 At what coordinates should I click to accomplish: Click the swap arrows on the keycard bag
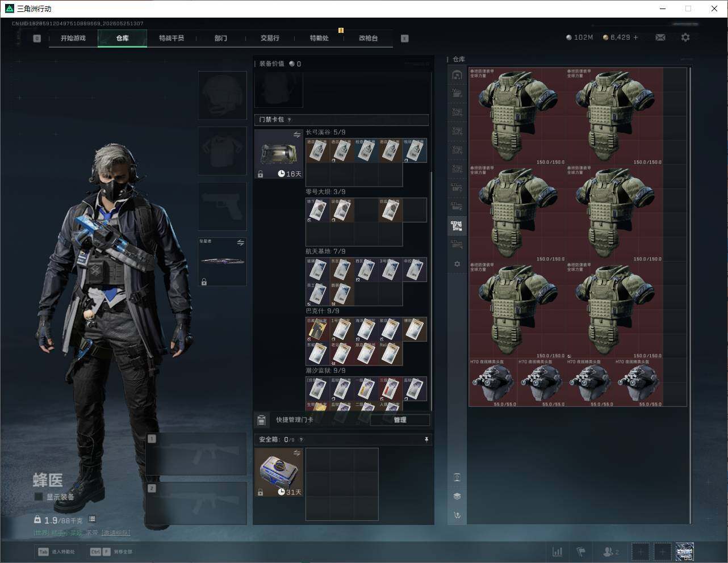click(297, 135)
